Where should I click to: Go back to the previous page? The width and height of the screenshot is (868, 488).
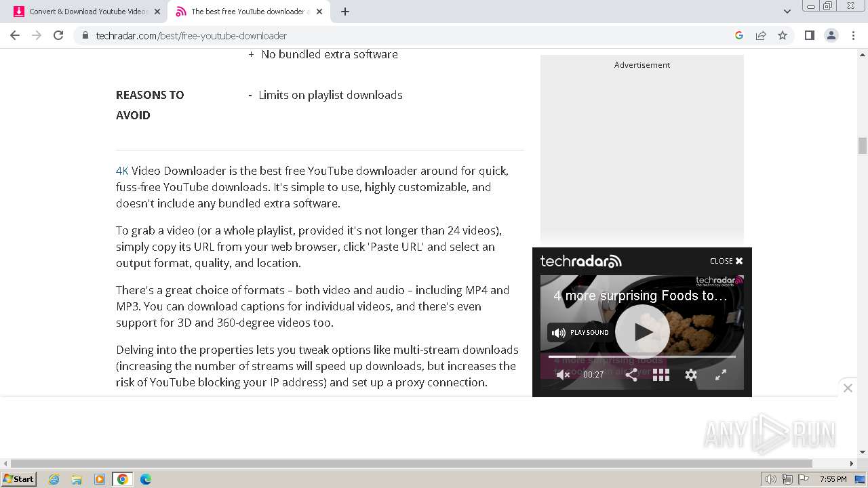pyautogui.click(x=15, y=35)
